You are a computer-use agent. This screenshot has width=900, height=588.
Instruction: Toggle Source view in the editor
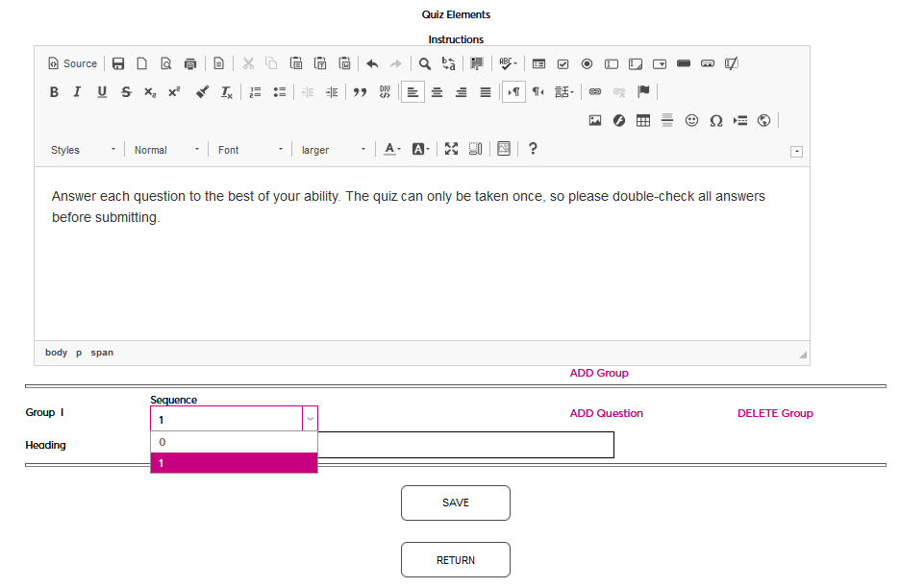(73, 64)
